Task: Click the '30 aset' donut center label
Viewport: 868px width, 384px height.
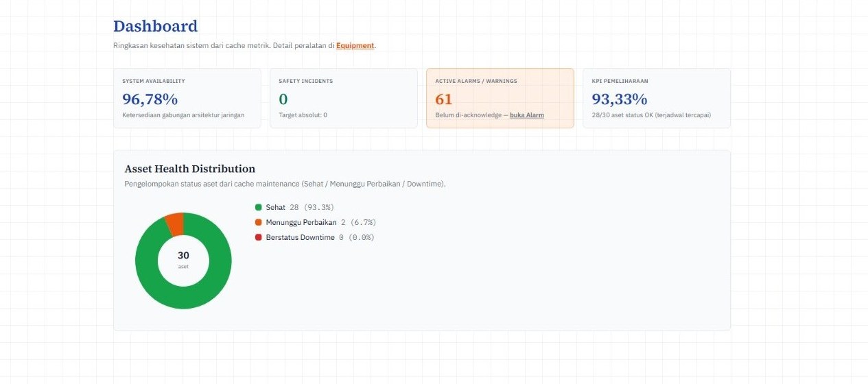Action: pyautogui.click(x=183, y=260)
